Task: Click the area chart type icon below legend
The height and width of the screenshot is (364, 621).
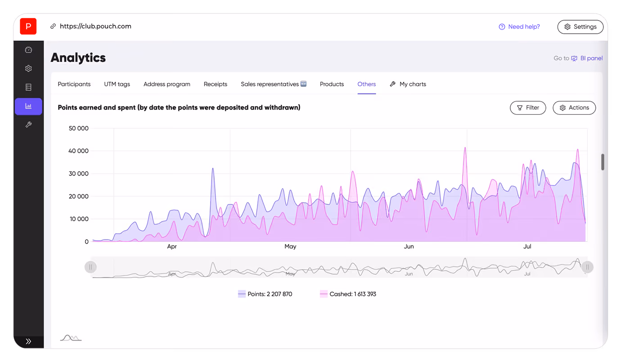Action: coord(71,338)
